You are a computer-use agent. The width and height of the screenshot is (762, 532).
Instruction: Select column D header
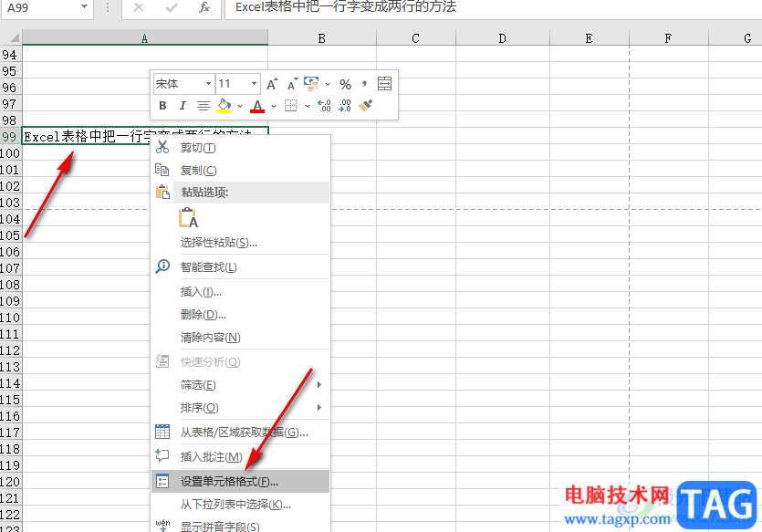click(503, 38)
